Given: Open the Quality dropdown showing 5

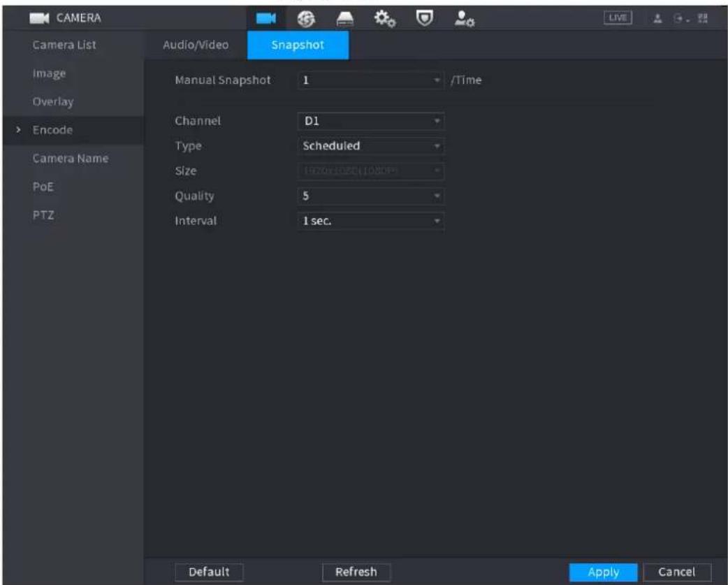Looking at the screenshot, I should 370,196.
